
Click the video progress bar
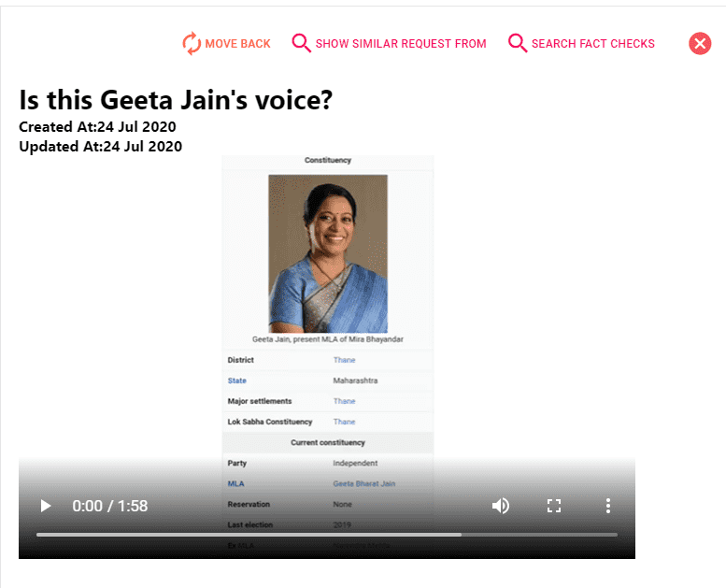tap(327, 535)
